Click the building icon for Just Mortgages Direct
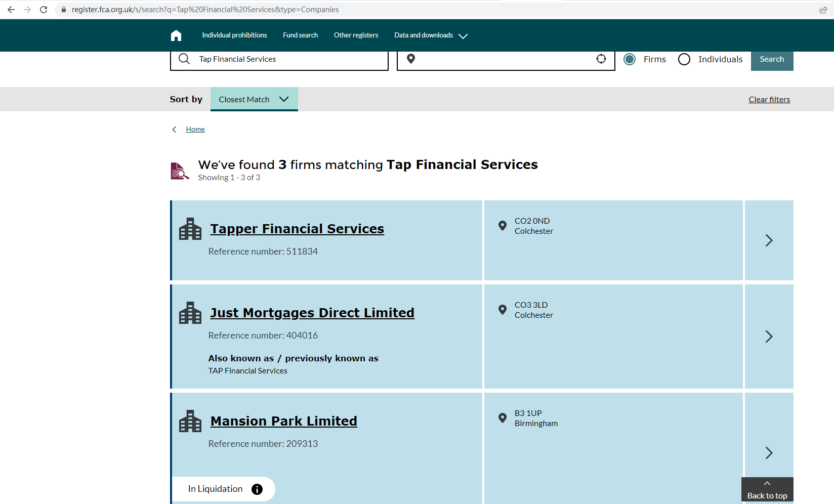 pos(190,313)
